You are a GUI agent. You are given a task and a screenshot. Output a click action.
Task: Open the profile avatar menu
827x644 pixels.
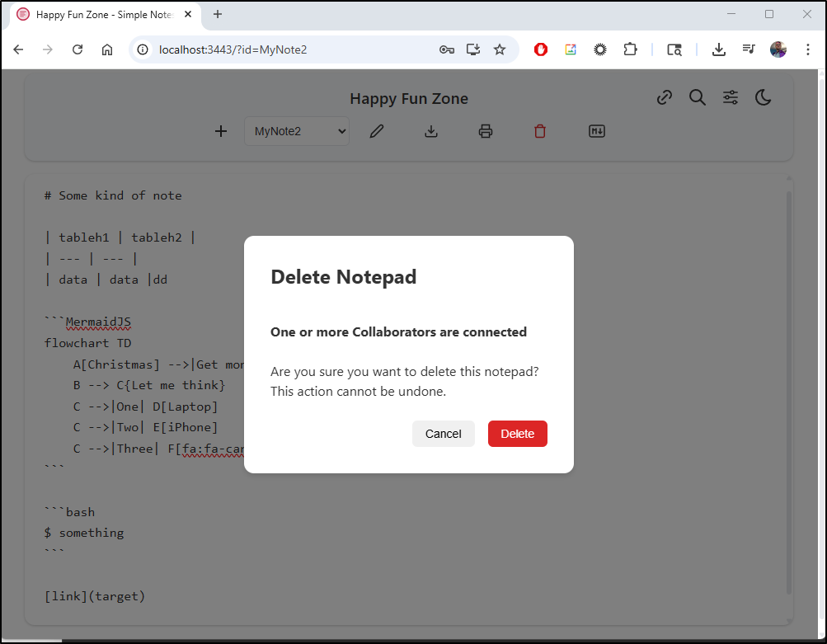click(x=778, y=49)
